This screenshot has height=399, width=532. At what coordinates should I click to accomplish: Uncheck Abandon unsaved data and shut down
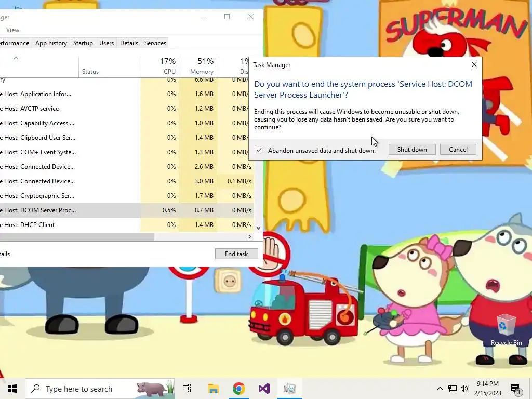(x=259, y=150)
